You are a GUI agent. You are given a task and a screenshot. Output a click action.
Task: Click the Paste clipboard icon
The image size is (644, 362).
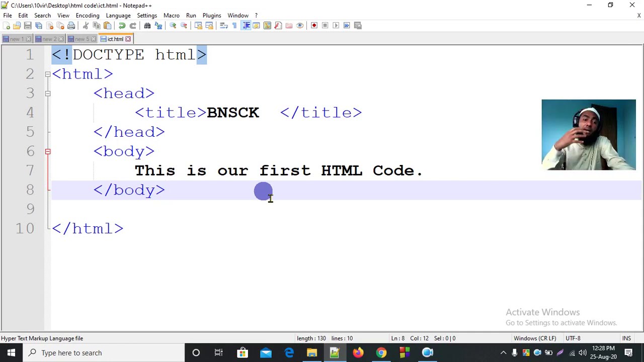coord(108,26)
